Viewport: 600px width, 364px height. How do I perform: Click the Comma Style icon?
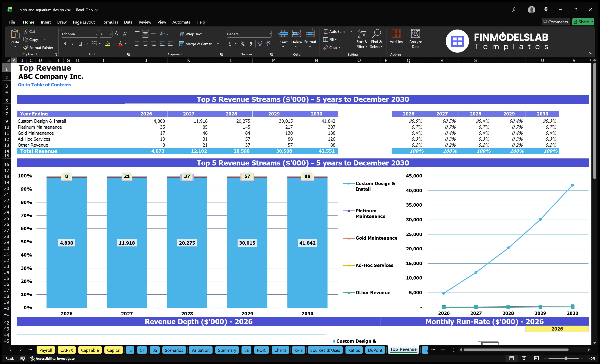[x=251, y=44]
